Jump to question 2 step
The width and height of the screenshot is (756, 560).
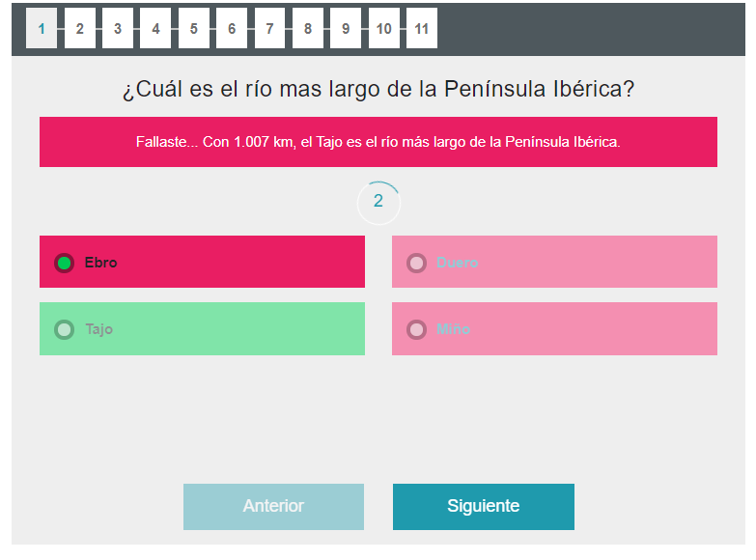79,28
